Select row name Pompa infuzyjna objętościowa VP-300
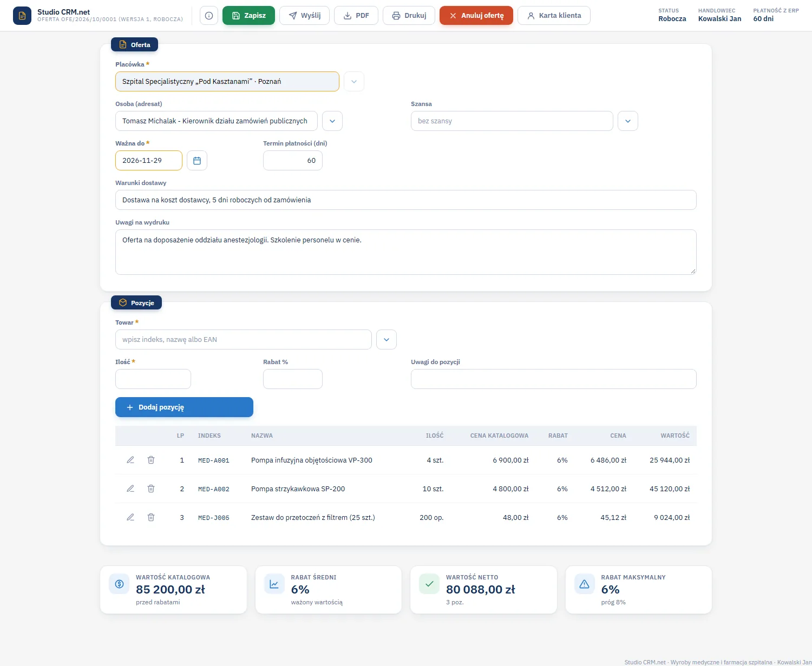Image resolution: width=812 pixels, height=666 pixels. click(x=312, y=460)
